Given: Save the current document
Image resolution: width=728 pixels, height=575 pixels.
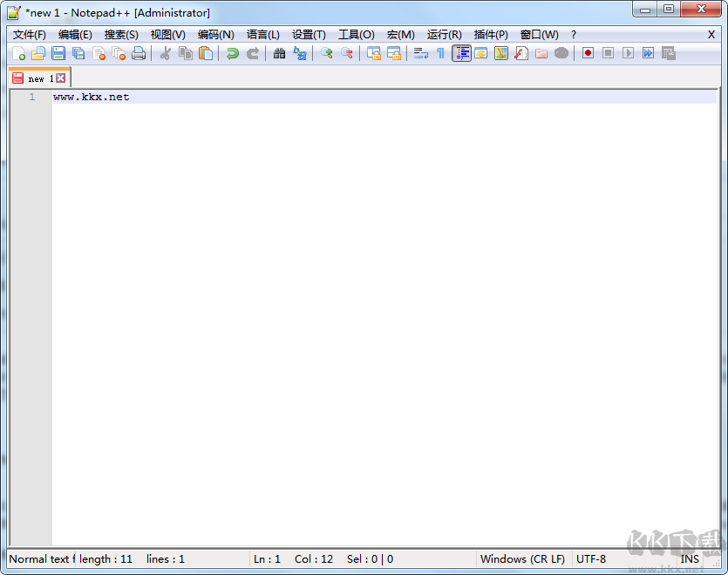Looking at the screenshot, I should [57, 53].
